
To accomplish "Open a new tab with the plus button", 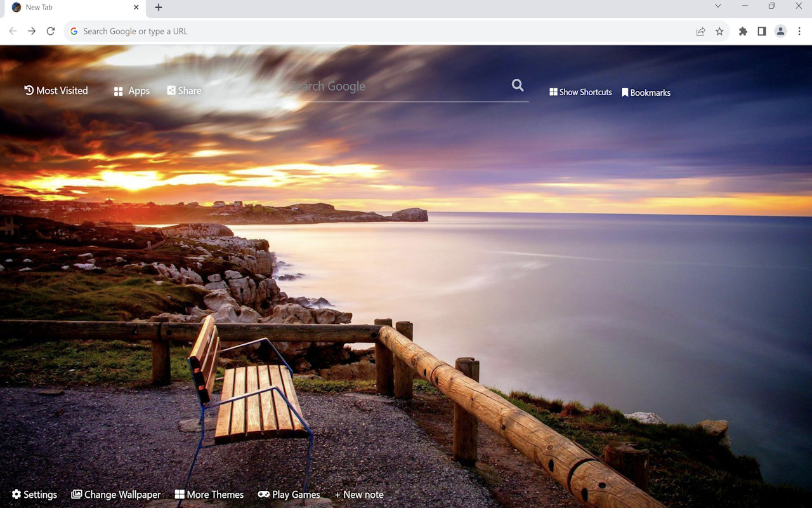I will [x=158, y=8].
